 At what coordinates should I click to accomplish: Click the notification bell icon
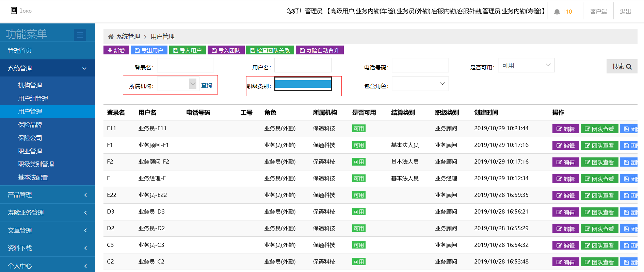point(557,12)
